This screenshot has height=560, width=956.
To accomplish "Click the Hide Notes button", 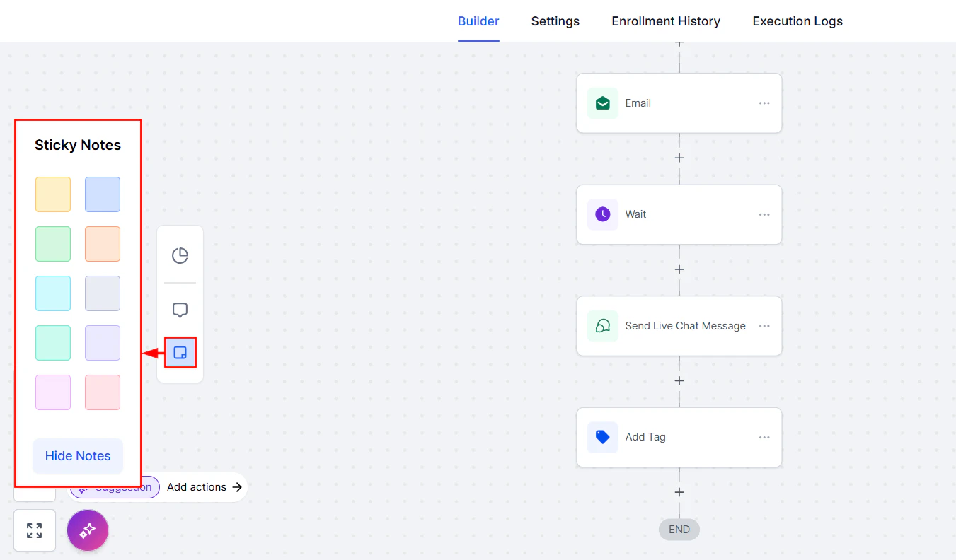I will [x=78, y=456].
